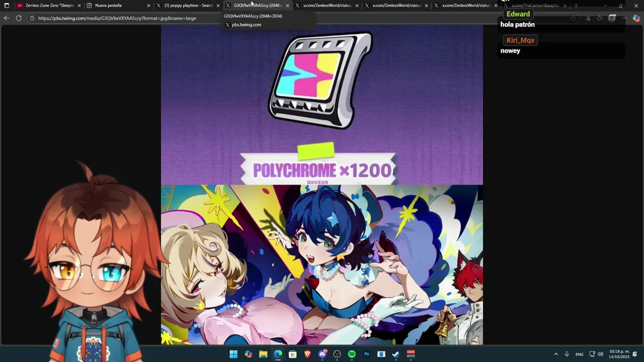Open the Edge profile avatar
644x362 pixels.
[x=612, y=18]
